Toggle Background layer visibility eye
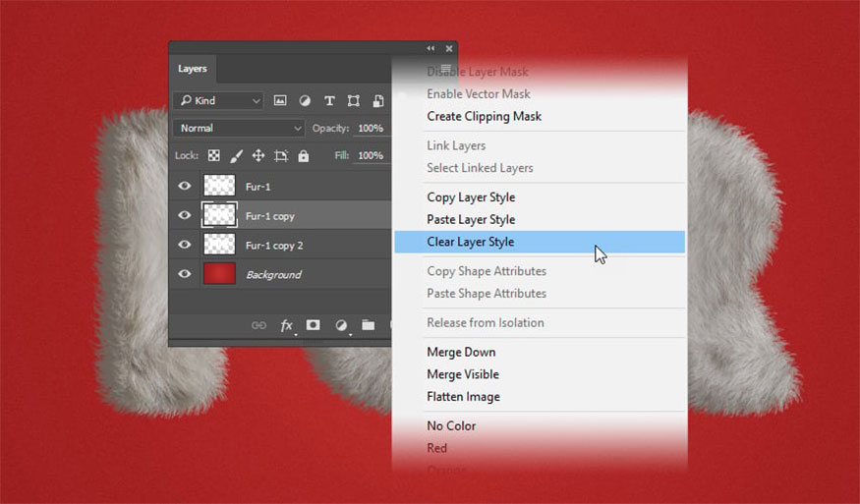 (185, 274)
